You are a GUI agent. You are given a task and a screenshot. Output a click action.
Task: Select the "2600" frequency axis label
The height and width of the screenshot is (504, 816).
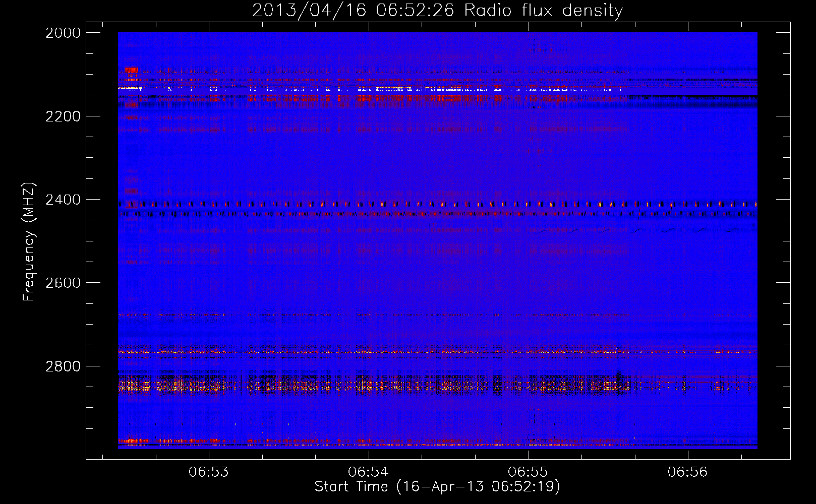click(x=63, y=283)
